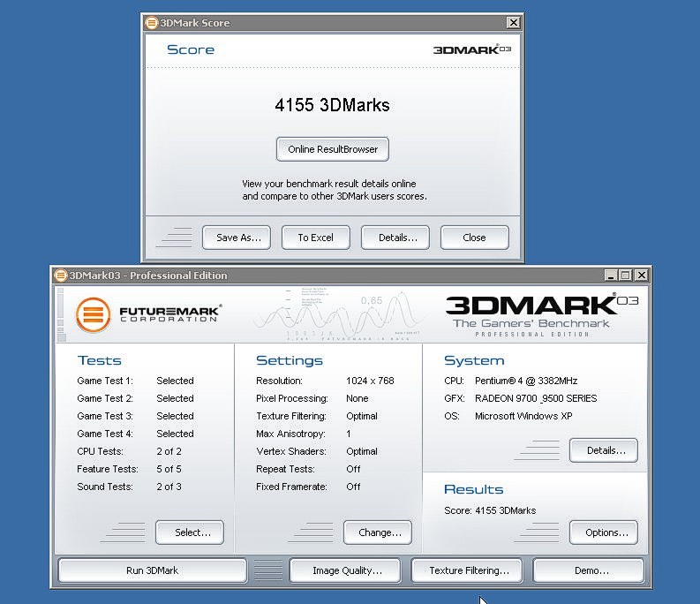Click the 'Vertex Shaders:' label
Viewport: 700px width, 604px height.
pyautogui.click(x=291, y=451)
